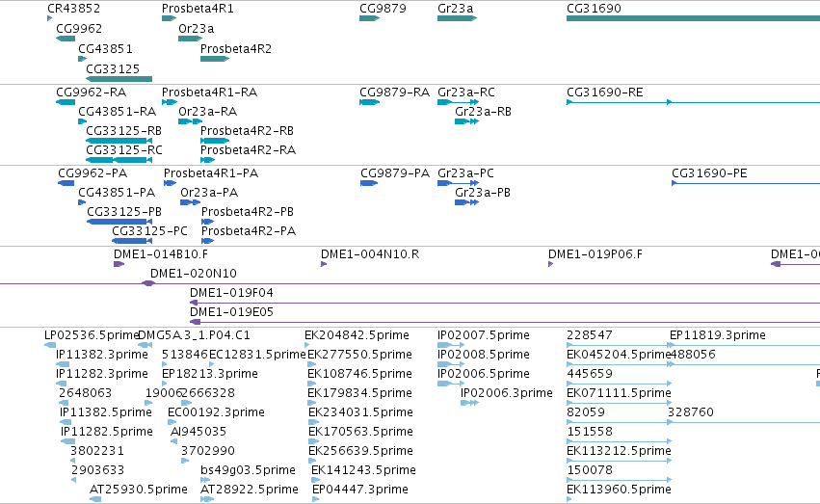
Task: Click transcript CG43851-RA label
Action: click(118, 112)
